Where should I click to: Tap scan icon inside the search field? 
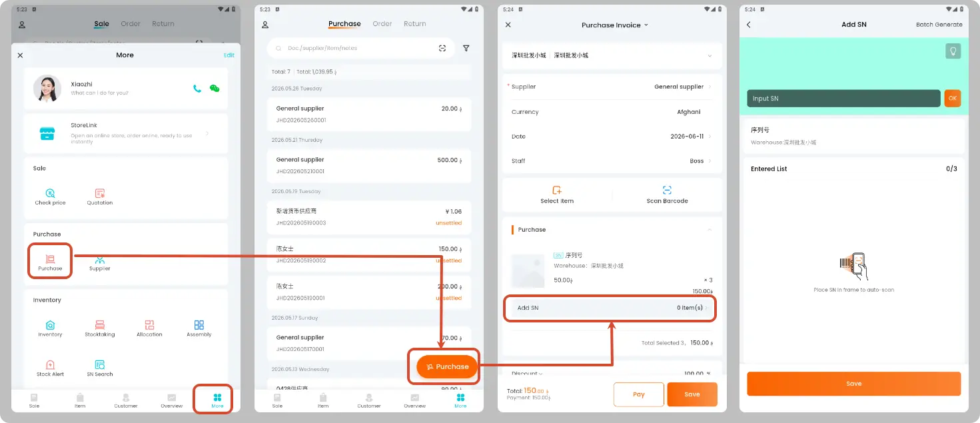(x=442, y=48)
